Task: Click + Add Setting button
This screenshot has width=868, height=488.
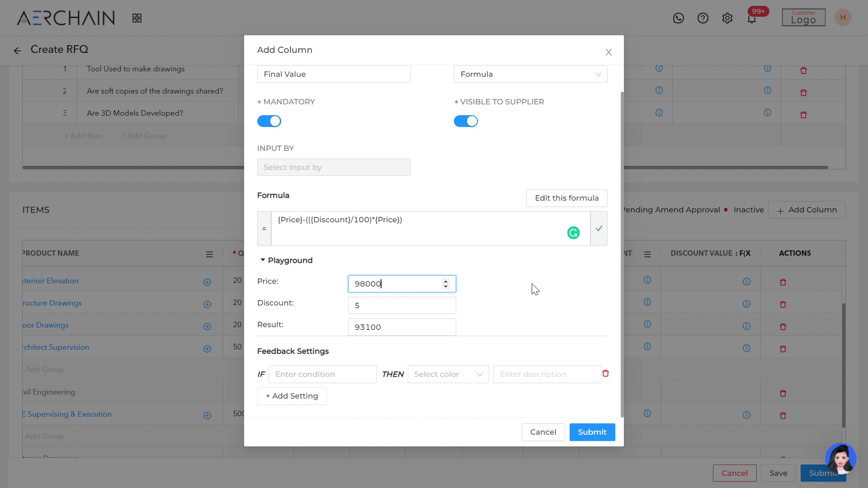Action: [x=292, y=396]
